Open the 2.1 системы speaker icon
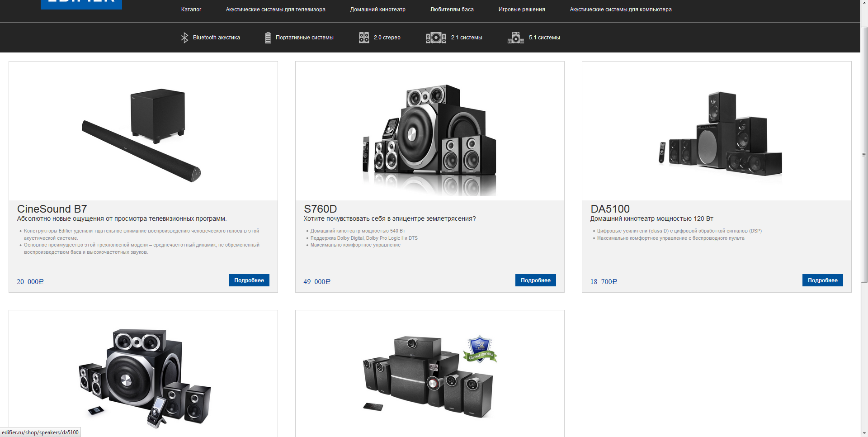Image resolution: width=868 pixels, height=437 pixels. (x=436, y=38)
